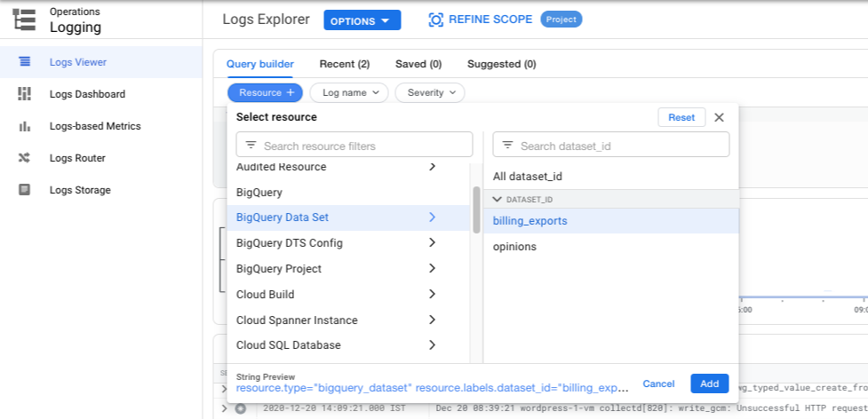Click filter icon in resource search

click(251, 146)
